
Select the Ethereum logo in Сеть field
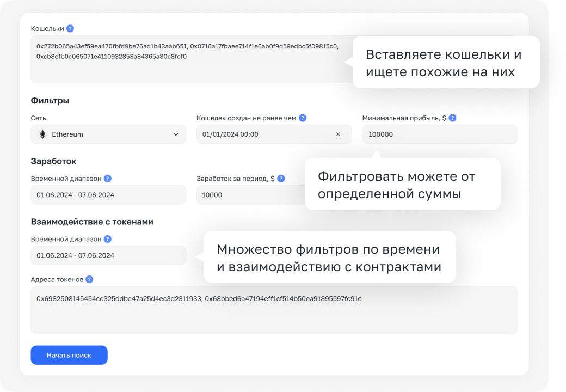pyautogui.click(x=42, y=134)
